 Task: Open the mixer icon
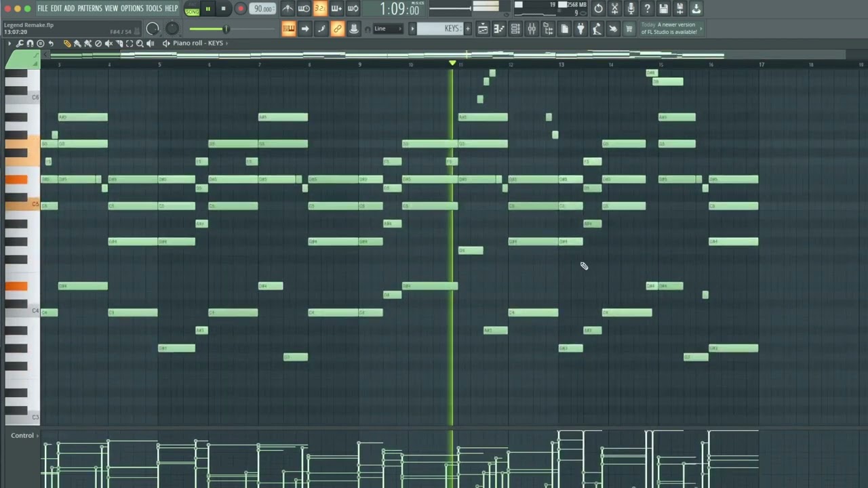532,28
